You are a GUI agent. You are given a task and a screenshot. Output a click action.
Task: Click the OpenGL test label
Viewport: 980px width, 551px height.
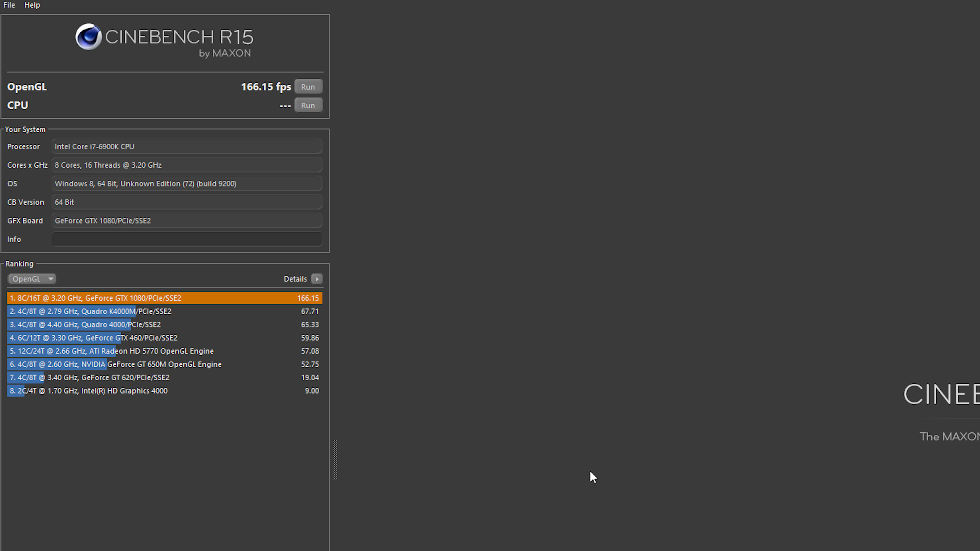pyautogui.click(x=27, y=87)
